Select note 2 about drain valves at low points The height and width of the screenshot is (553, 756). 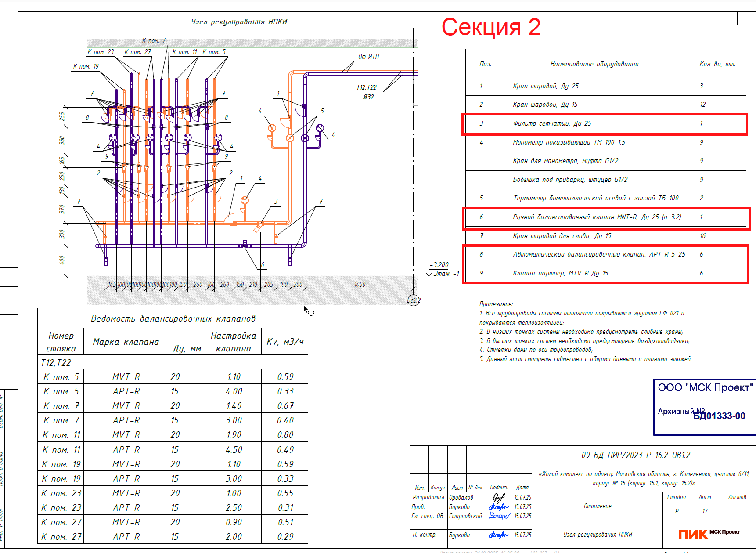tap(581, 332)
